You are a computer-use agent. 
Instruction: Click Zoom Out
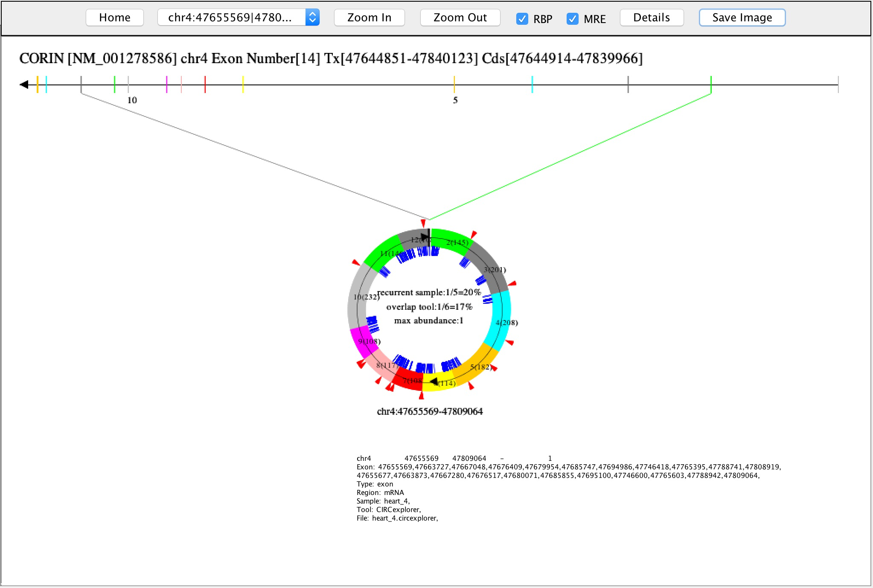460,17
